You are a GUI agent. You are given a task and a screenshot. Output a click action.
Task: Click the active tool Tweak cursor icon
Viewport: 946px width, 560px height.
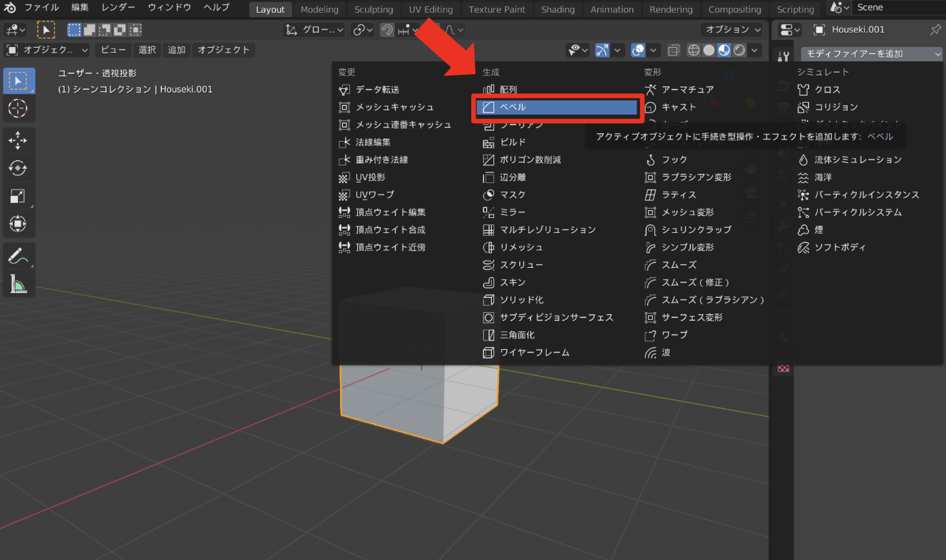(x=46, y=30)
